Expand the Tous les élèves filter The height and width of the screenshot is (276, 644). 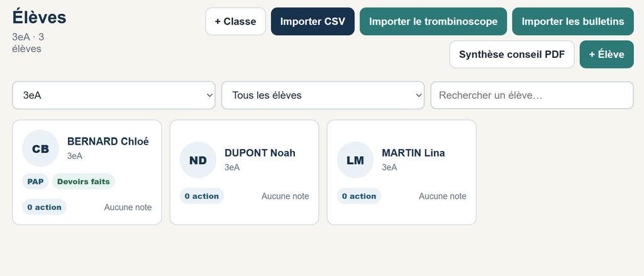(323, 96)
